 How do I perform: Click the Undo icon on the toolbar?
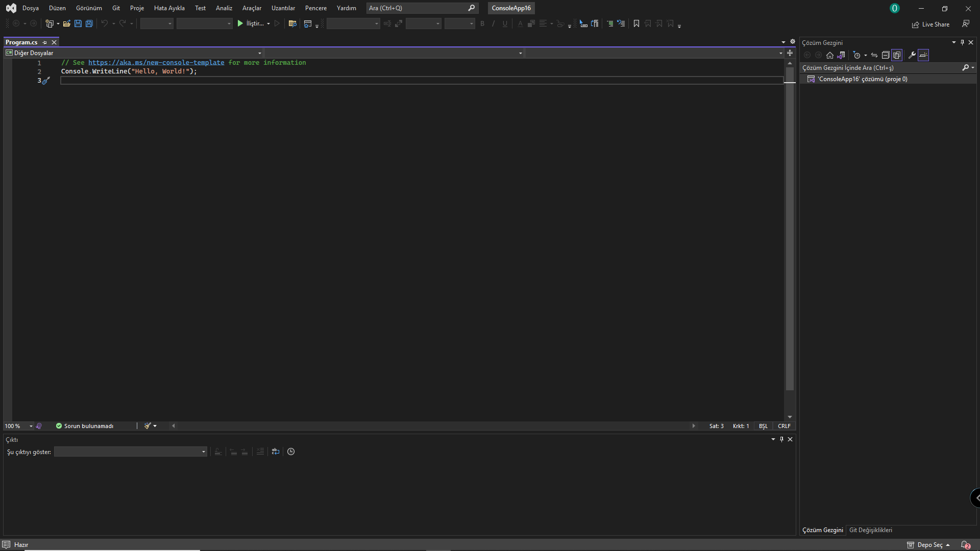pyautogui.click(x=104, y=23)
